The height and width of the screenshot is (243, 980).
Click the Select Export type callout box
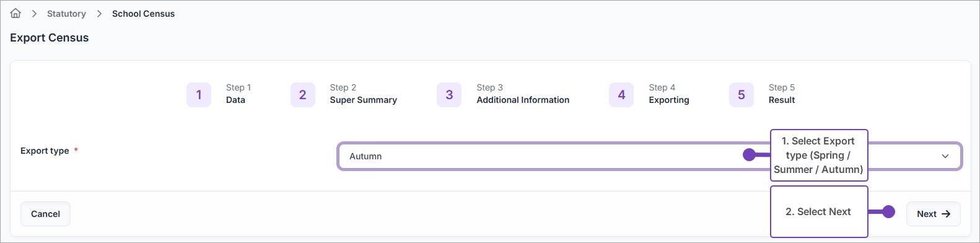tap(819, 155)
